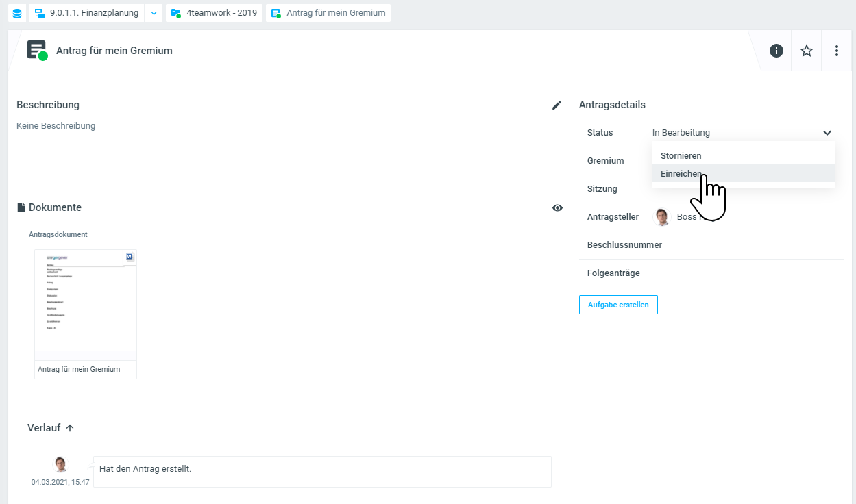The image size is (856, 504).
Task: Select Stornieren from status menu
Action: [681, 155]
